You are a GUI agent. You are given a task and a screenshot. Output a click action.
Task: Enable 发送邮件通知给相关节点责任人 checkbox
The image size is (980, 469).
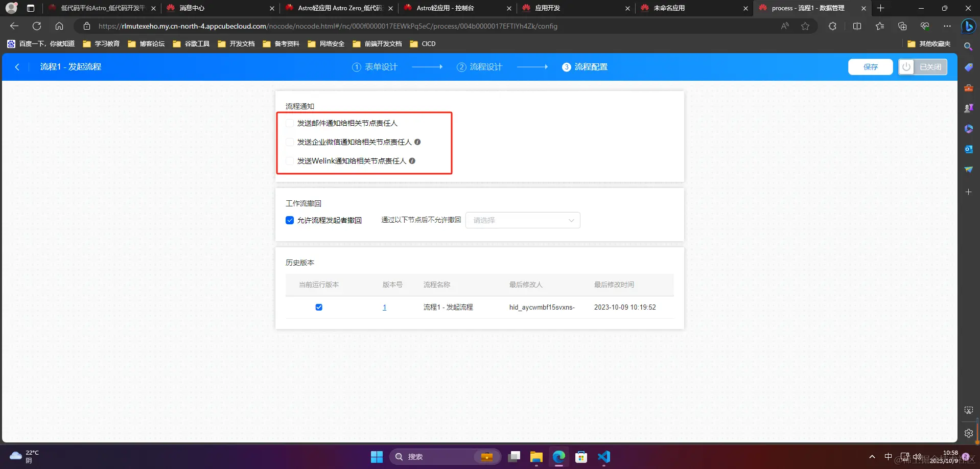[290, 123]
